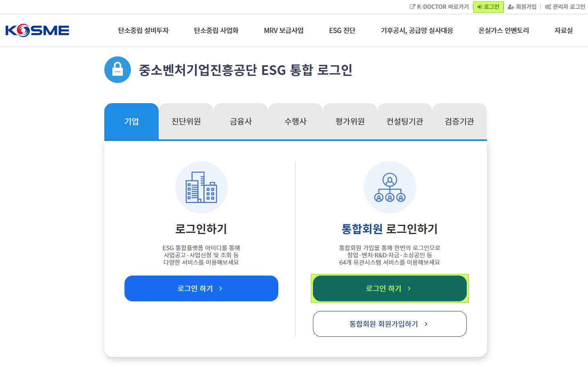Open the ESG 진단 menu
The image size is (588, 367).
(x=342, y=31)
